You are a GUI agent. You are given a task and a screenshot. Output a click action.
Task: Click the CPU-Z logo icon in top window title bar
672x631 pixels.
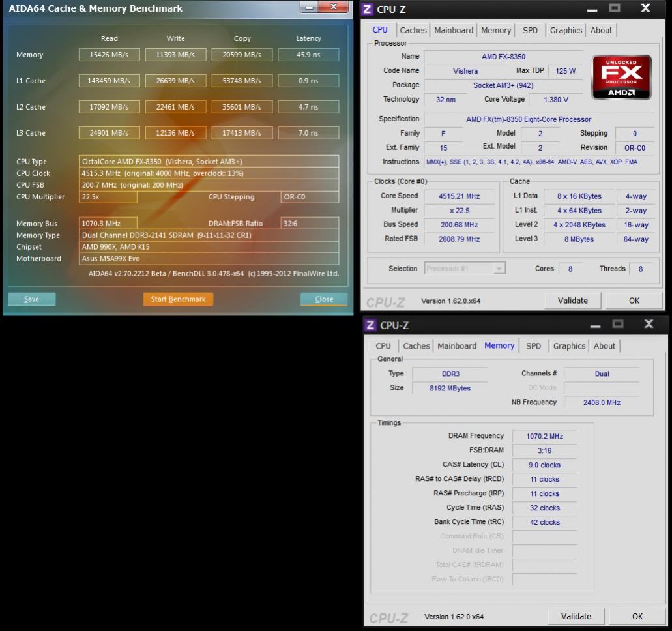pyautogui.click(x=367, y=9)
